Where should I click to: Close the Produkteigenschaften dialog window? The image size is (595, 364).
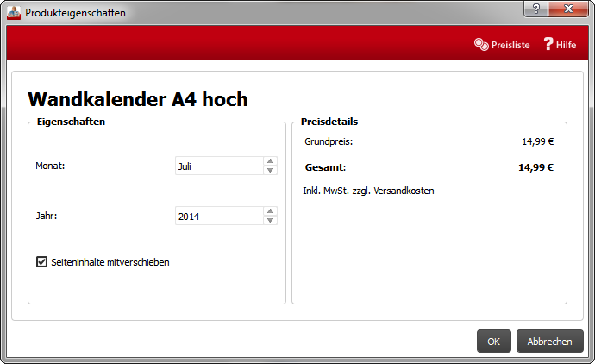click(x=568, y=9)
